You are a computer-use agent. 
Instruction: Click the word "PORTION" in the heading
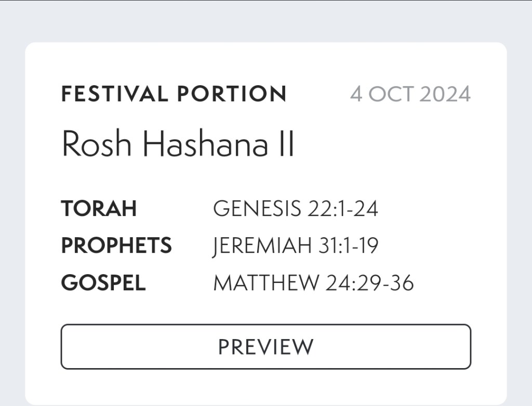click(232, 94)
